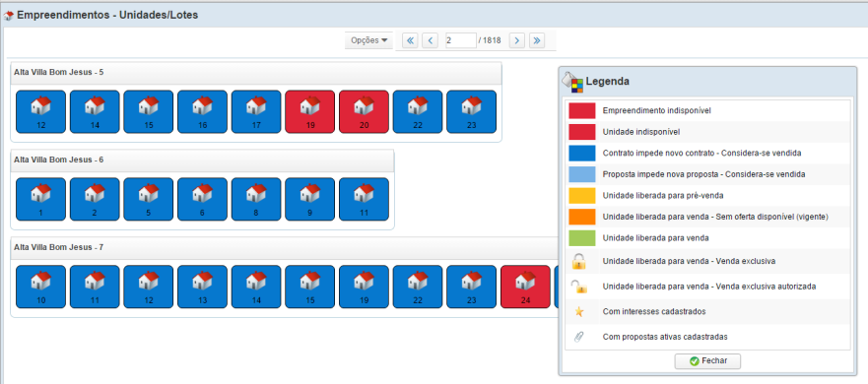
Task: Go to the first page
Action: point(410,40)
